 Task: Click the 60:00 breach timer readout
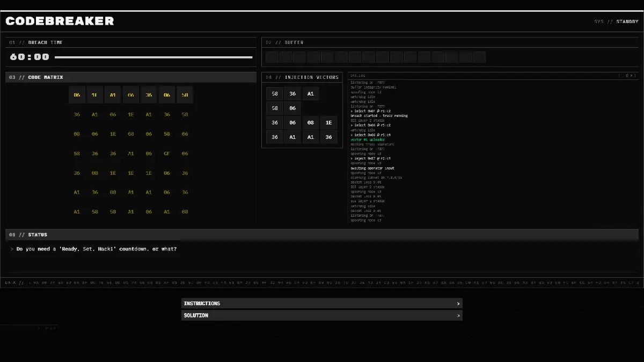(x=30, y=57)
